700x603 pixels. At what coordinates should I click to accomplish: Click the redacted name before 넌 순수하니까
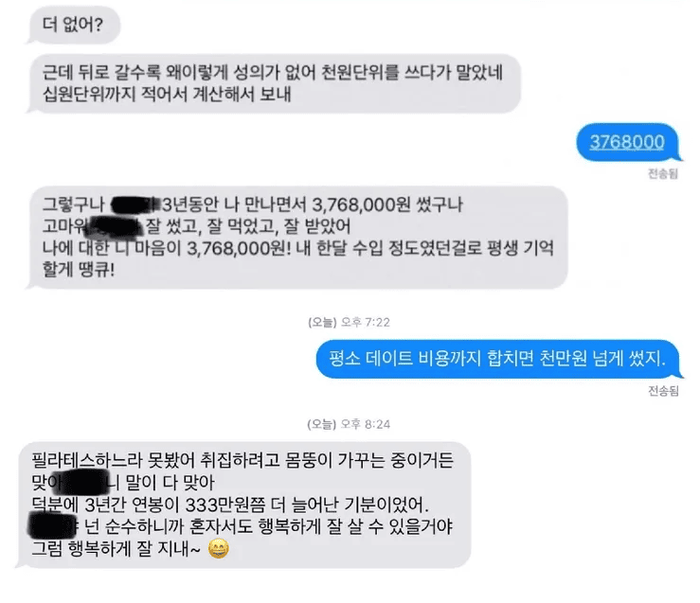[x=52, y=525]
